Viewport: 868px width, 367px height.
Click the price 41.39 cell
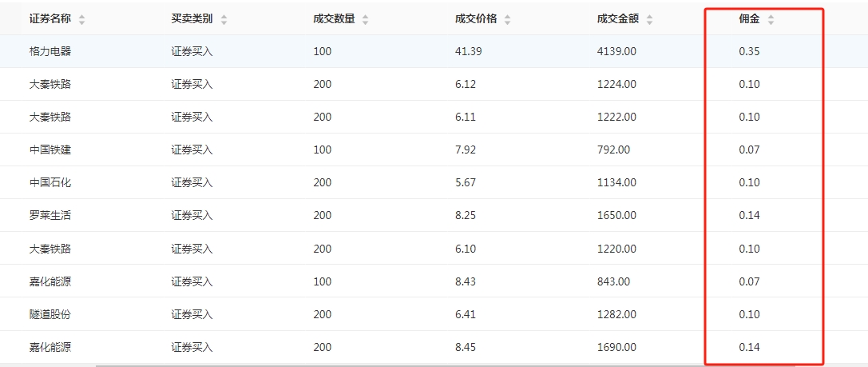[x=468, y=51]
